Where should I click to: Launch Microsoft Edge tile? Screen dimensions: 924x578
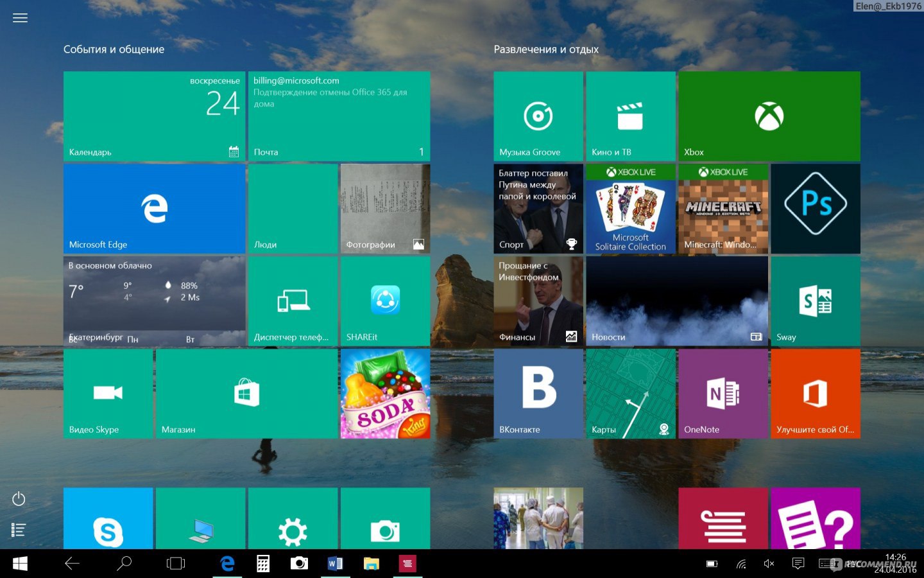(x=154, y=208)
